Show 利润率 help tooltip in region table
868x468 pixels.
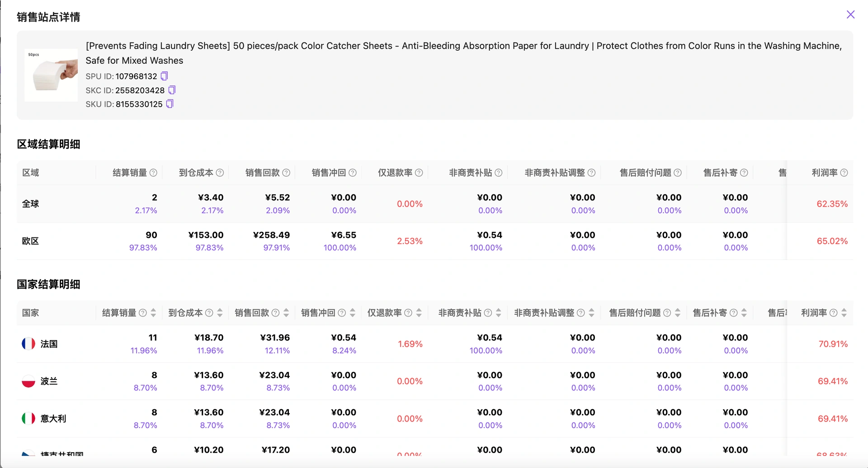844,173
